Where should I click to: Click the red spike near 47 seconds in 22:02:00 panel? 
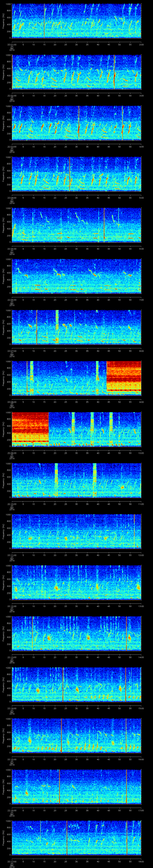tap(114, 72)
